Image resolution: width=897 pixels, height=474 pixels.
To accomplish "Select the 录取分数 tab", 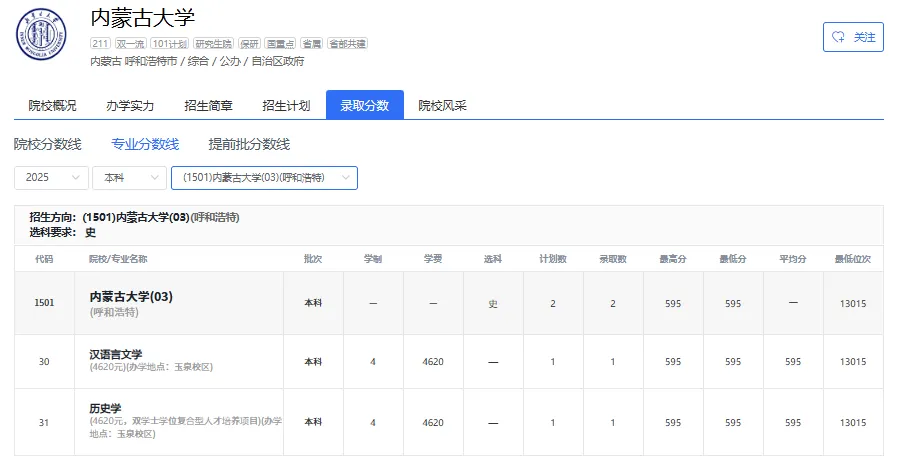I will point(365,105).
